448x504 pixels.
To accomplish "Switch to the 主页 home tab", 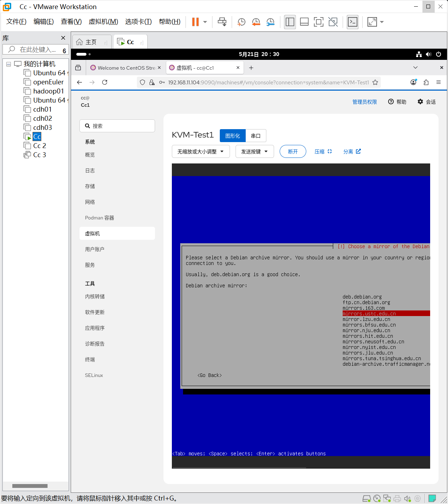I will coord(92,42).
